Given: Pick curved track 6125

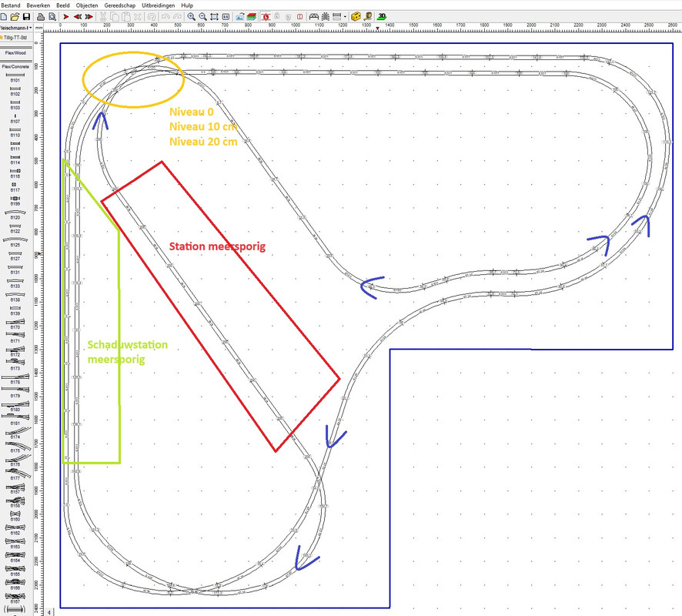Looking at the screenshot, I should (x=15, y=243).
